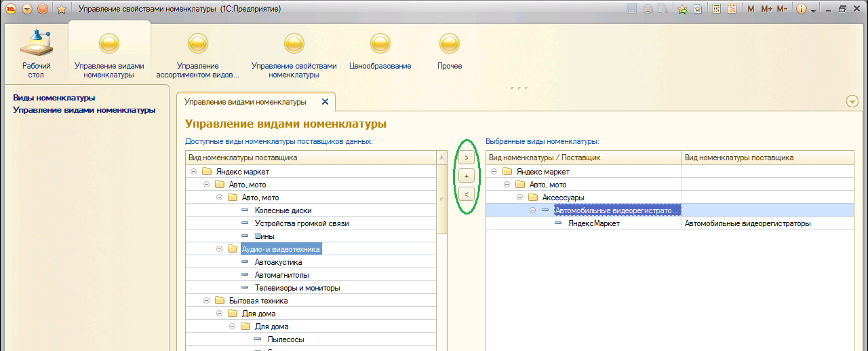Click the M+ memory button
868x351 pixels.
click(x=766, y=9)
